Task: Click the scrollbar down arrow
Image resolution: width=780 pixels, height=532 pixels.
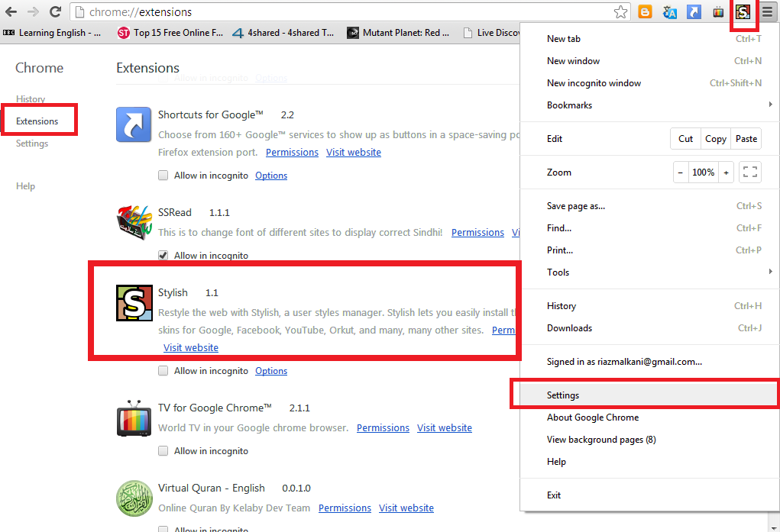Action: coord(774,527)
